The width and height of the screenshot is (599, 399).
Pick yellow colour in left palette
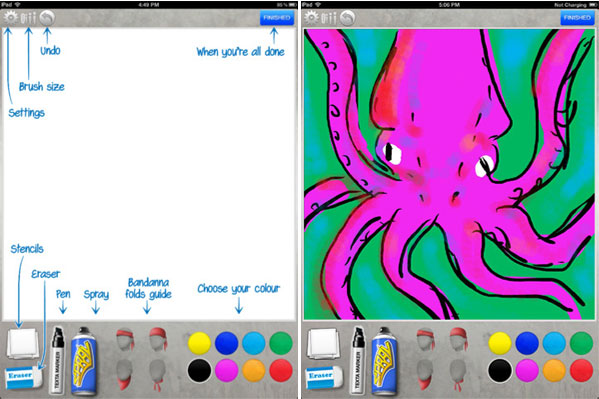(x=199, y=343)
